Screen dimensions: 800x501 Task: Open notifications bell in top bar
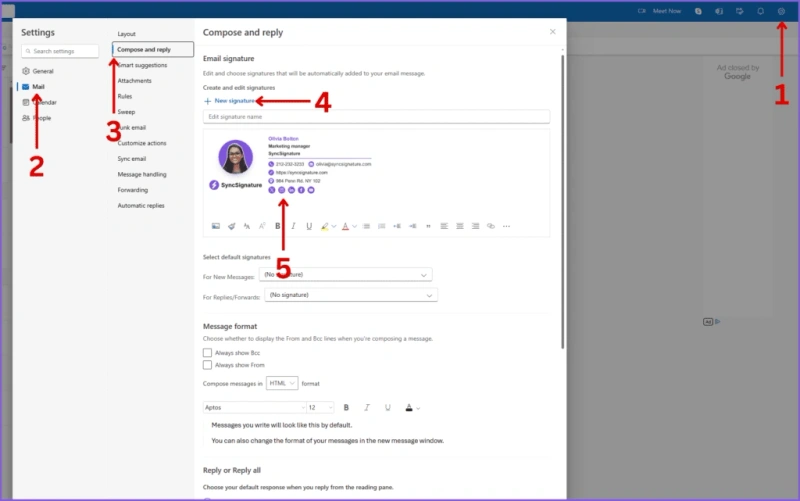[x=760, y=11]
